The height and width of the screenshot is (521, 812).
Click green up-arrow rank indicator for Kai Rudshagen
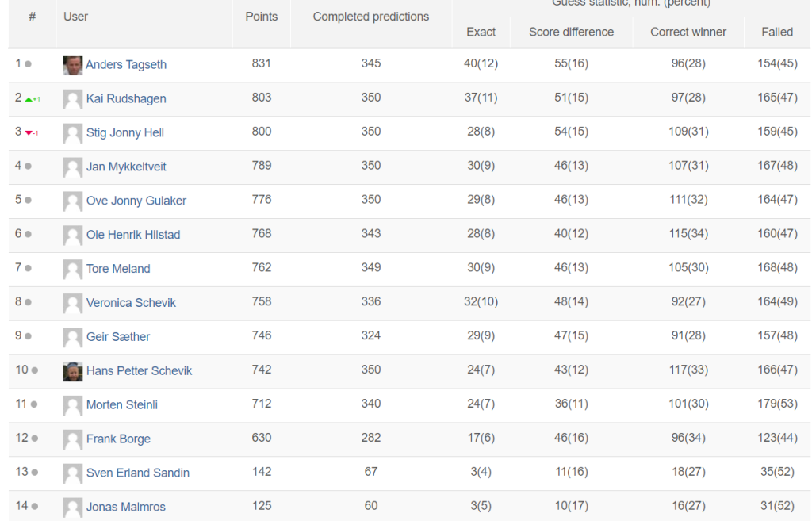[33, 99]
